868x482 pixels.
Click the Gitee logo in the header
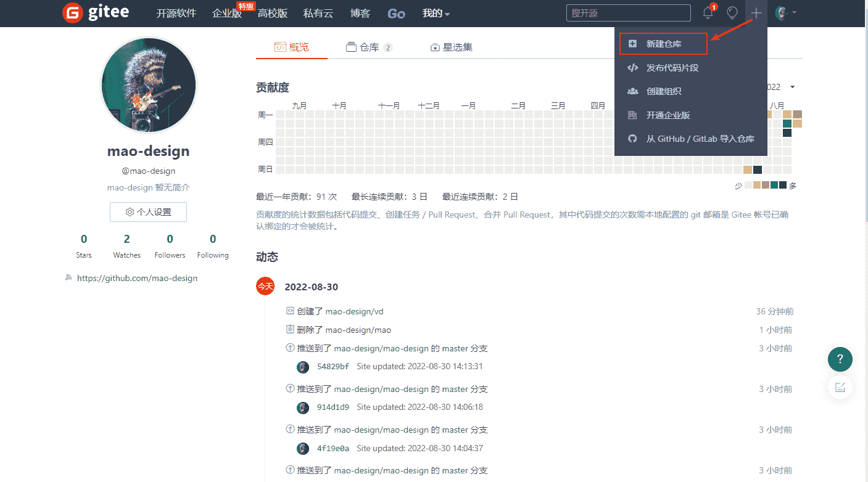[96, 13]
